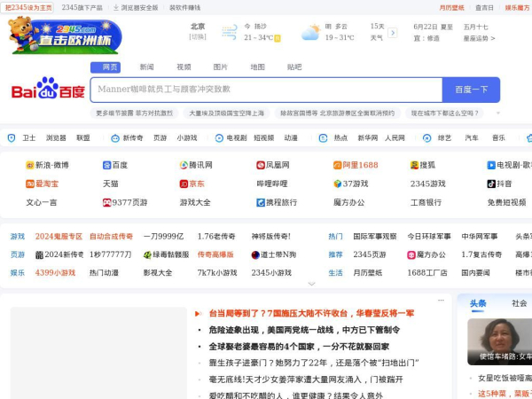Open Sina Weibo via its icon
This screenshot has height=399, width=532.
point(30,165)
